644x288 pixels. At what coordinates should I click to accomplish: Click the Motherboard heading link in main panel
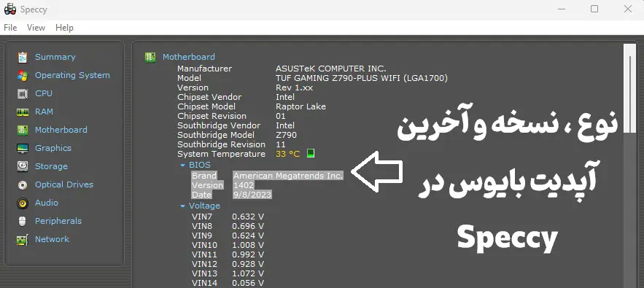(x=188, y=57)
